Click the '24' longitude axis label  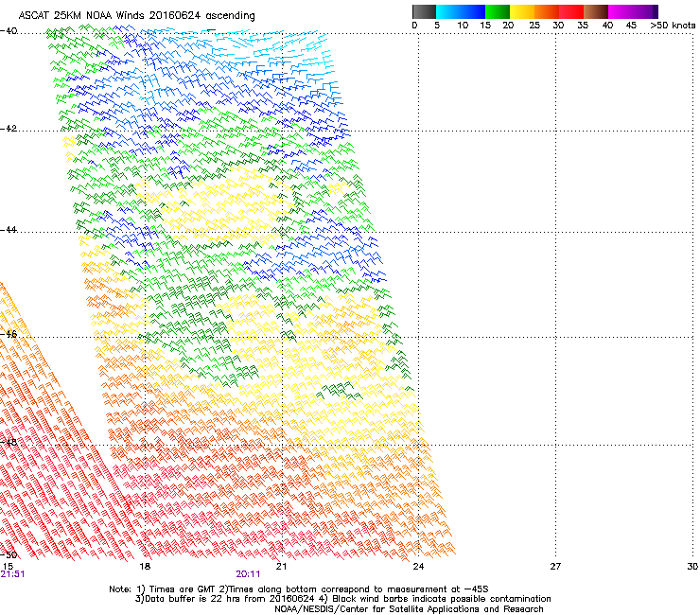tap(418, 567)
